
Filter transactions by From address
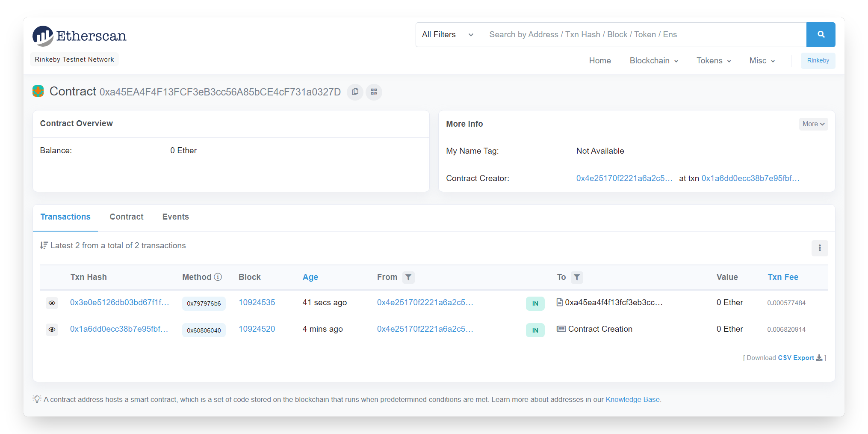click(408, 277)
